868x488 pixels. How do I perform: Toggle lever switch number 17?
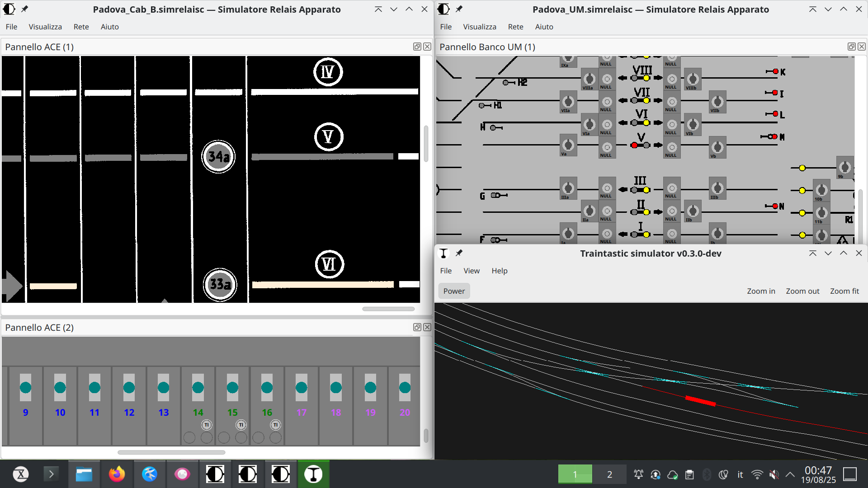pyautogui.click(x=301, y=387)
